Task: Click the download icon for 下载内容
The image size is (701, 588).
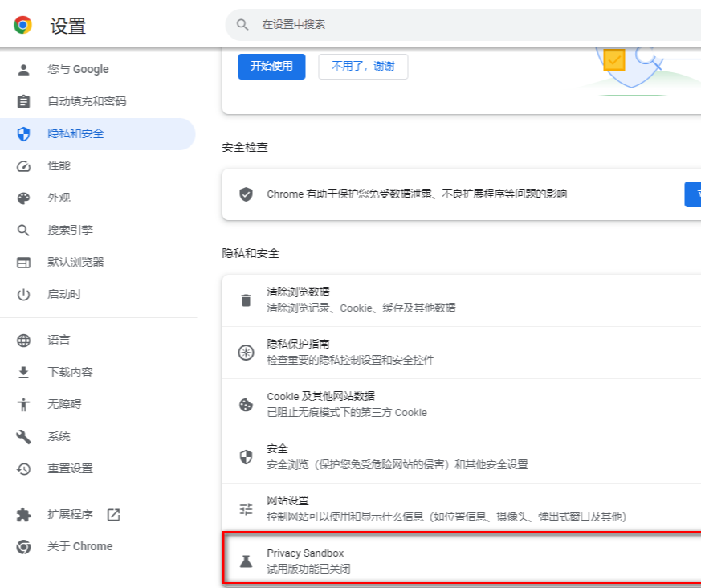Action: [x=24, y=373]
